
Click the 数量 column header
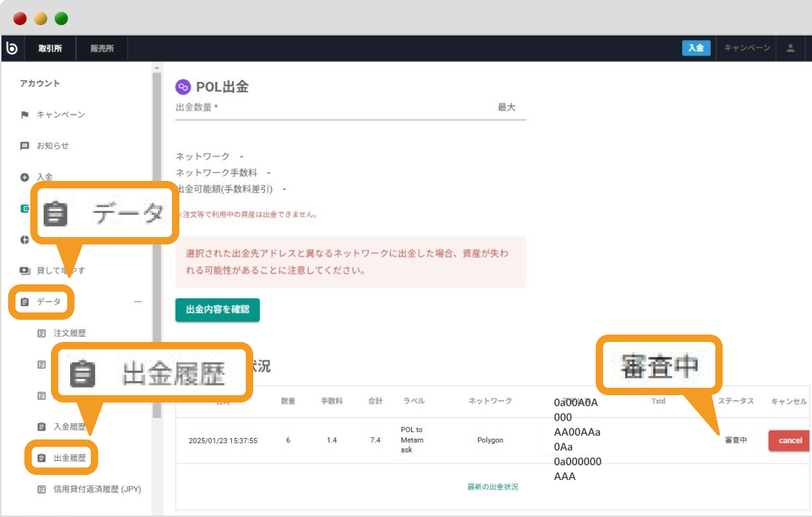coord(288,401)
